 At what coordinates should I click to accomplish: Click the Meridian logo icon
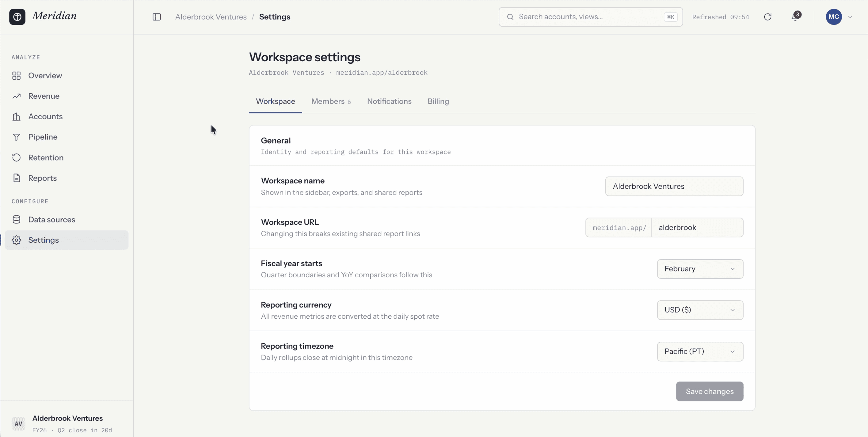(x=17, y=17)
